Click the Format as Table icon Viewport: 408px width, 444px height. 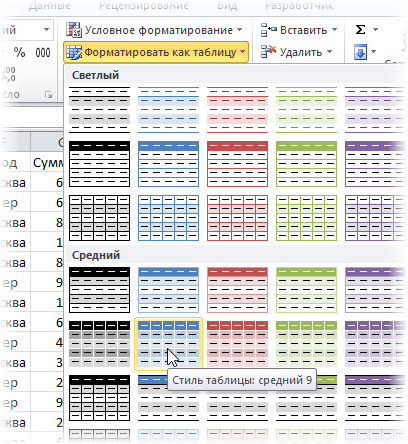point(74,52)
